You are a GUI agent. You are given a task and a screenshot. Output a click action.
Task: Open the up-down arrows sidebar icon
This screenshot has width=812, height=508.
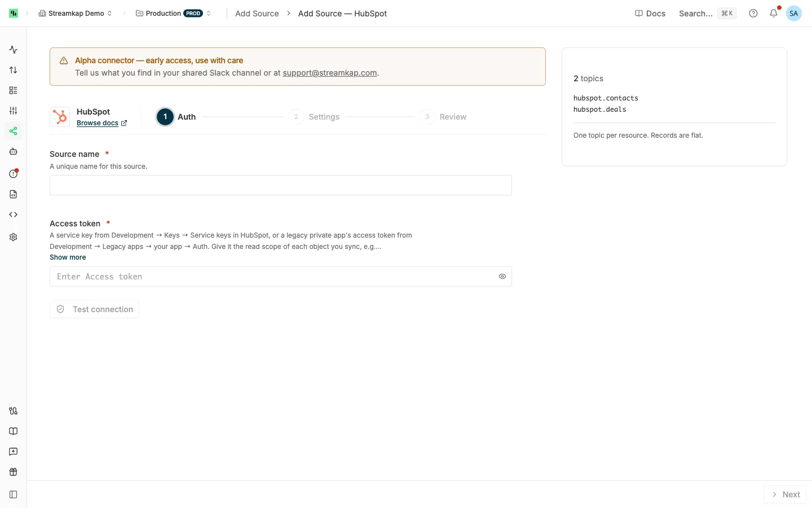[x=14, y=70]
